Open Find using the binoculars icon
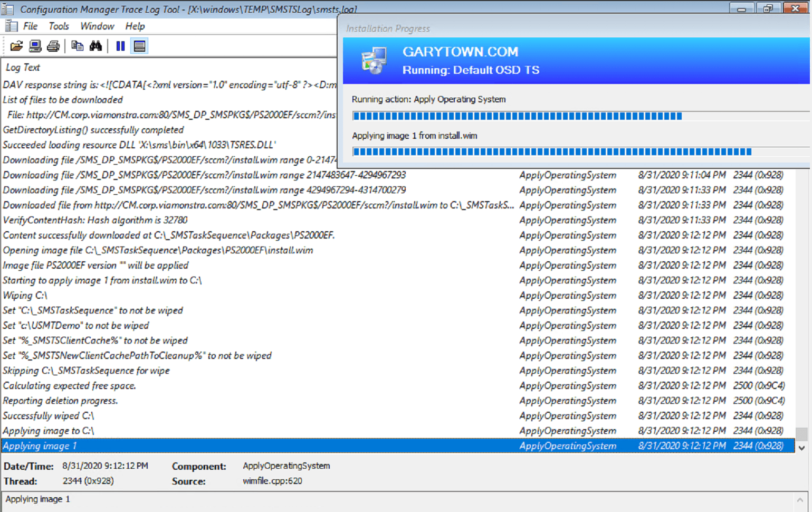The width and height of the screenshot is (812, 512). coord(97,46)
